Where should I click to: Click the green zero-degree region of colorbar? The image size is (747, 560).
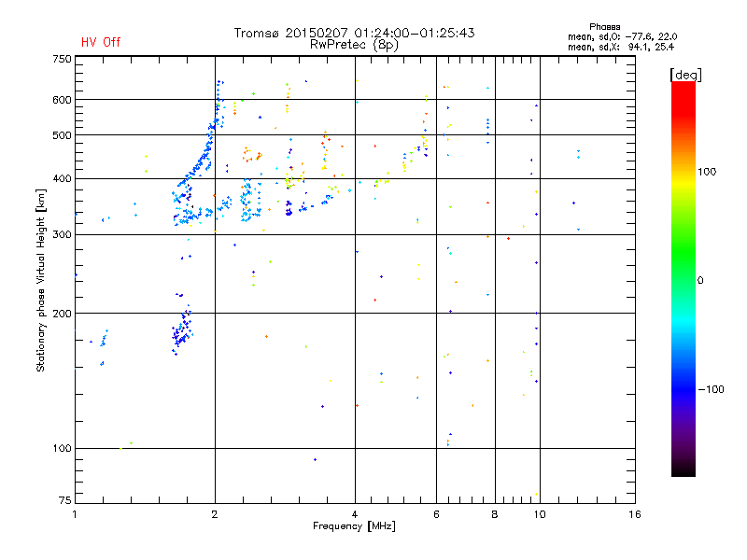684,279
